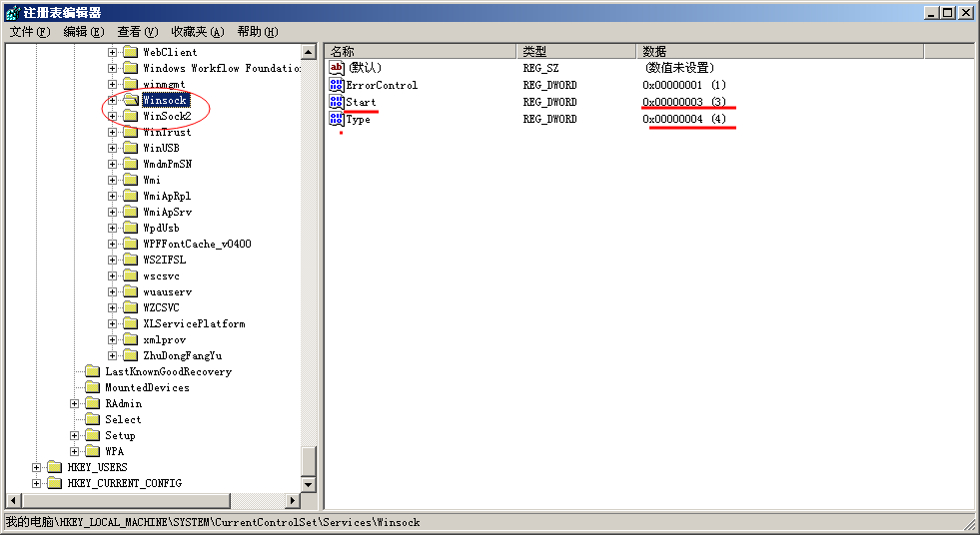980x535 pixels.
Task: Click the MountedDevices folder icon
Action: [x=93, y=387]
